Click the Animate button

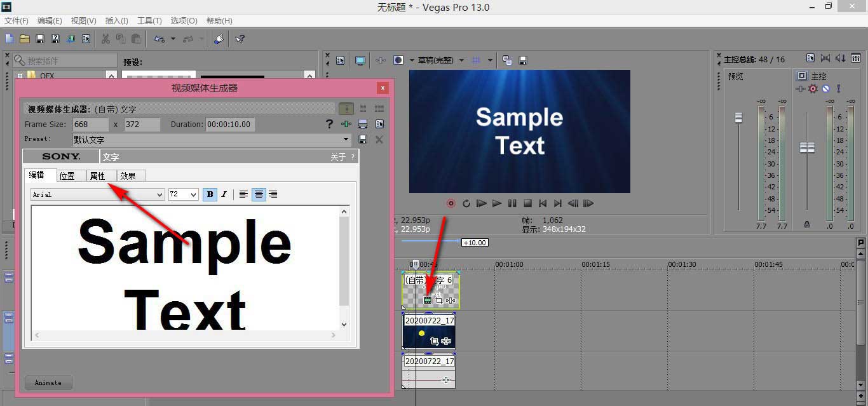click(x=48, y=382)
